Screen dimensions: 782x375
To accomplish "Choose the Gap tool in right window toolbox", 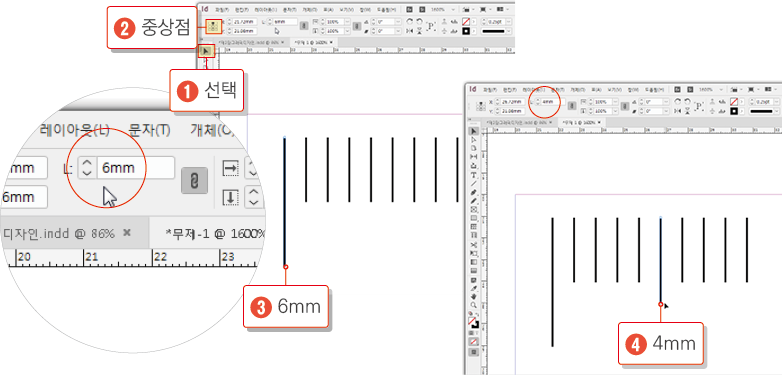I will point(474,157).
